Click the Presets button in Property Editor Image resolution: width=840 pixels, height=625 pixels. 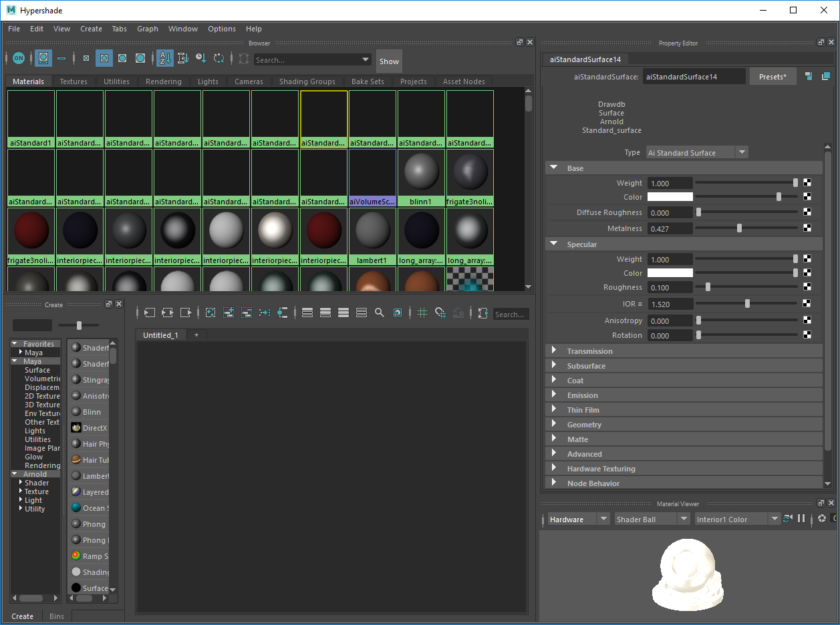tap(773, 76)
